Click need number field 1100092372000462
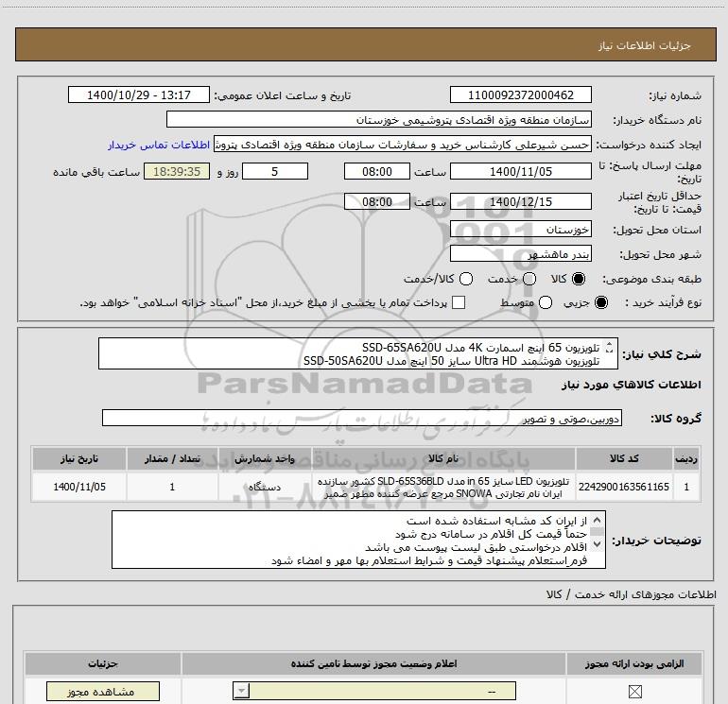Screen dimensions: 728x704 coord(520,95)
